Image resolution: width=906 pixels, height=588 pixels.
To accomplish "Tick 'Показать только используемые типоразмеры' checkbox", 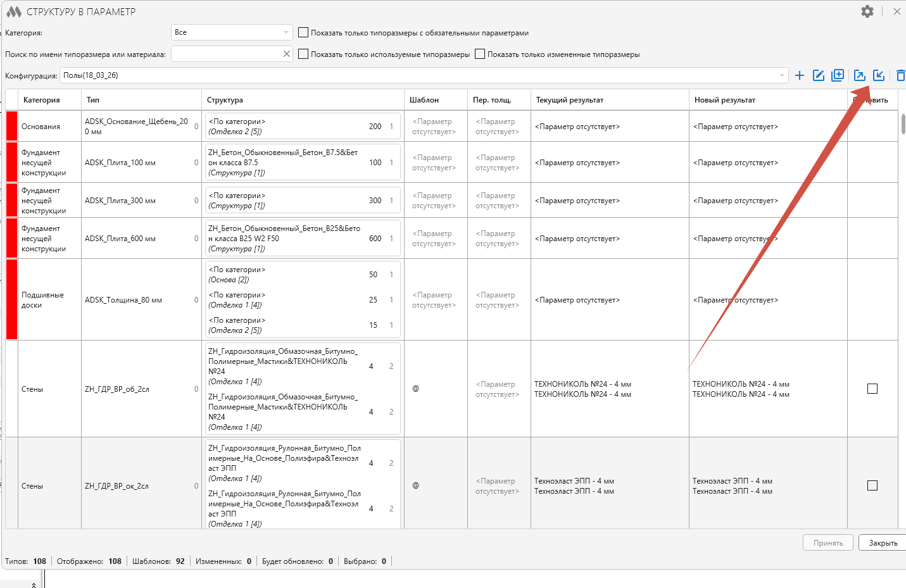I will [x=303, y=54].
